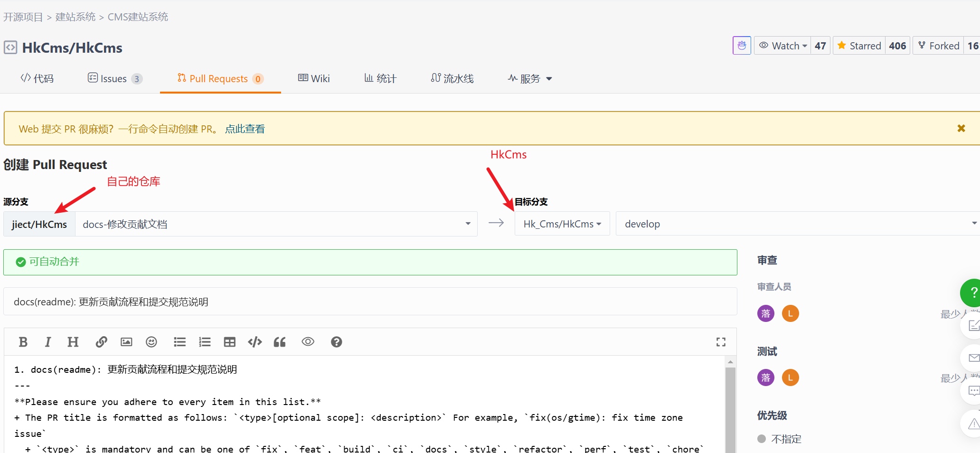Insert an image via the picture icon
This screenshot has height=453, width=980.
126,342
